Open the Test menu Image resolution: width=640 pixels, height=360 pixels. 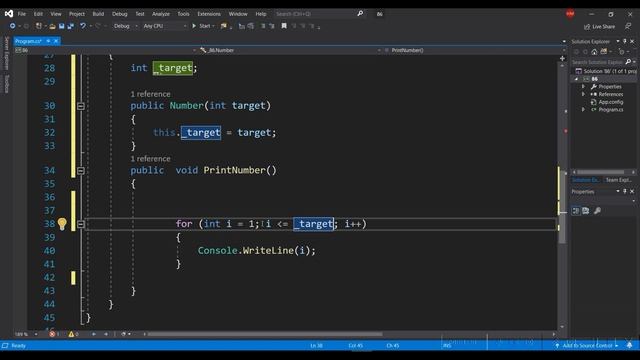click(140, 14)
